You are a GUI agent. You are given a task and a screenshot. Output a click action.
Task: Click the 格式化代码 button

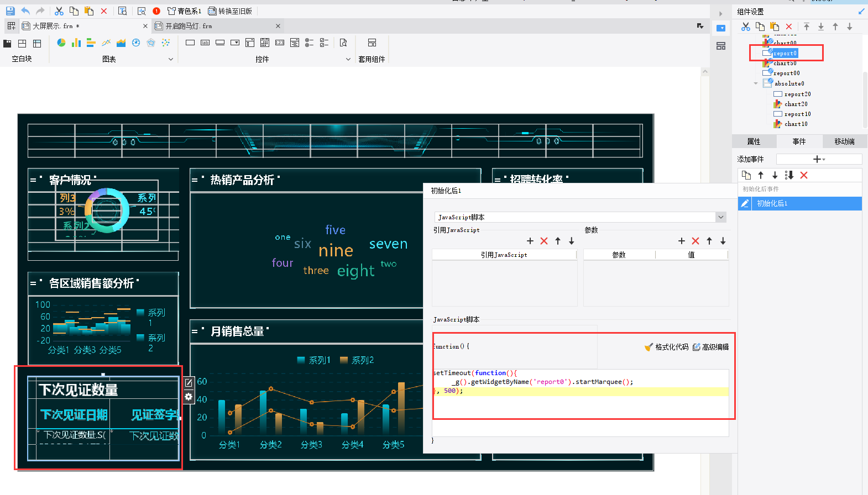coord(667,347)
